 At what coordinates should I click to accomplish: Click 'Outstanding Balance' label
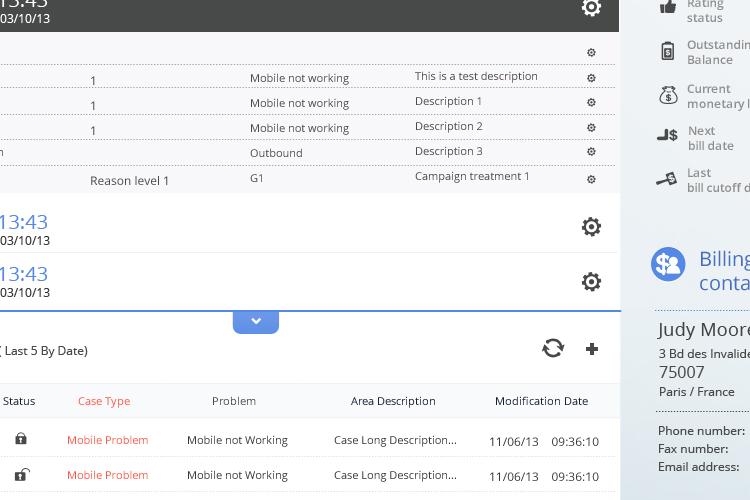[x=718, y=52]
